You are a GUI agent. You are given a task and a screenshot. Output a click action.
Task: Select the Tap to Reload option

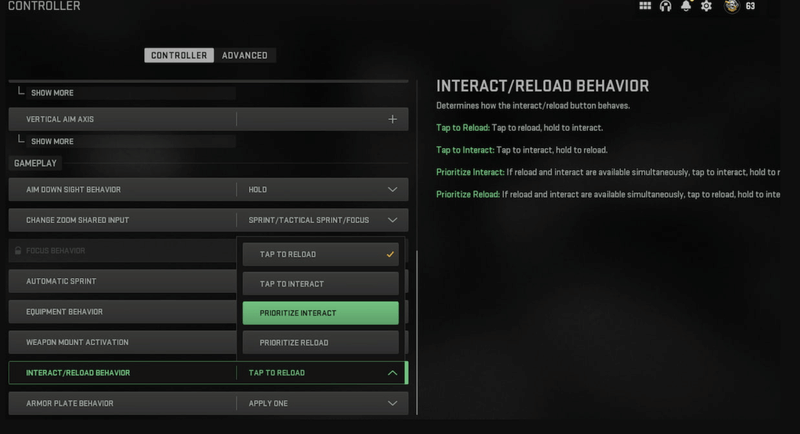point(320,254)
